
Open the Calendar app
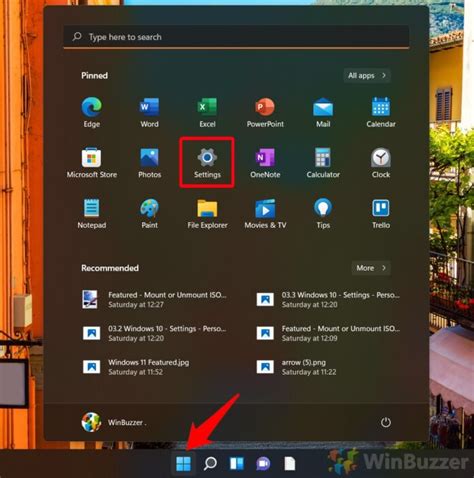tap(381, 112)
